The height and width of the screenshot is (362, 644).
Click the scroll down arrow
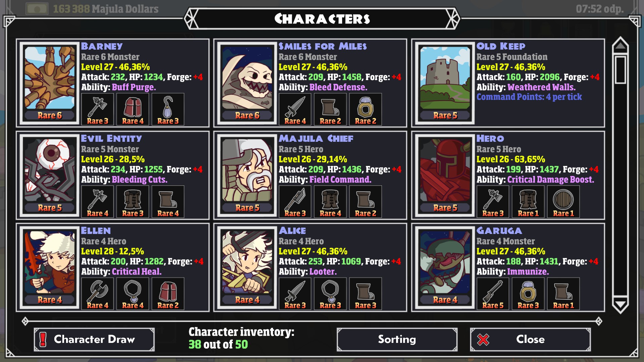point(620,305)
